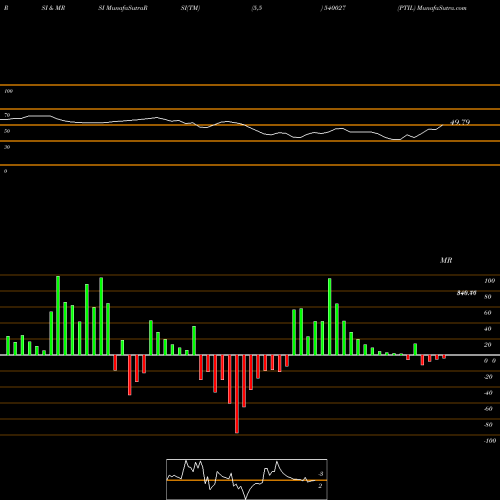Screen dimensions: 500x500
Task: Select the 549.46 value on MR chart
Action: point(466,293)
